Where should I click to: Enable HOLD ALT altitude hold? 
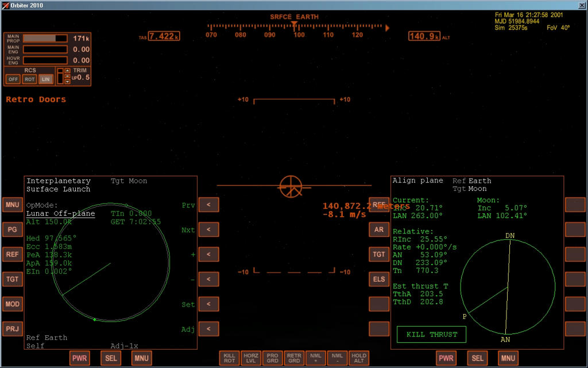coord(359,358)
